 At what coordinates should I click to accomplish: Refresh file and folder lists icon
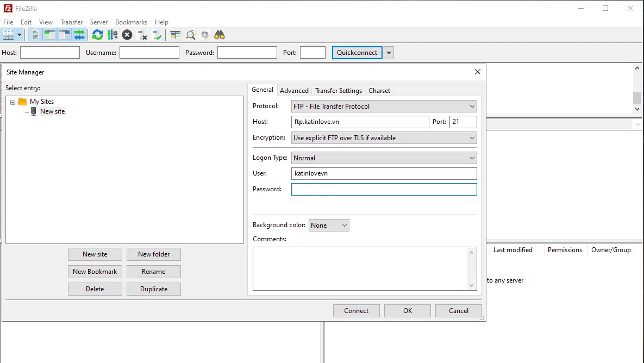click(97, 35)
